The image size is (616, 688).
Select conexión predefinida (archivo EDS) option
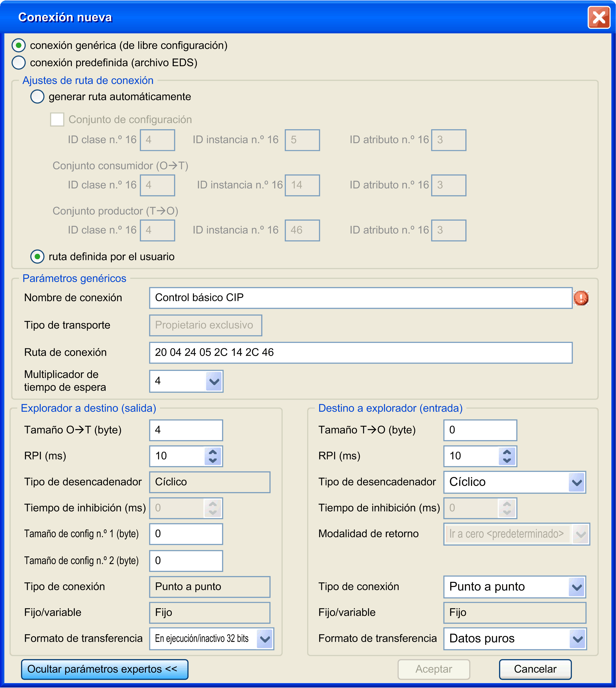coord(18,63)
